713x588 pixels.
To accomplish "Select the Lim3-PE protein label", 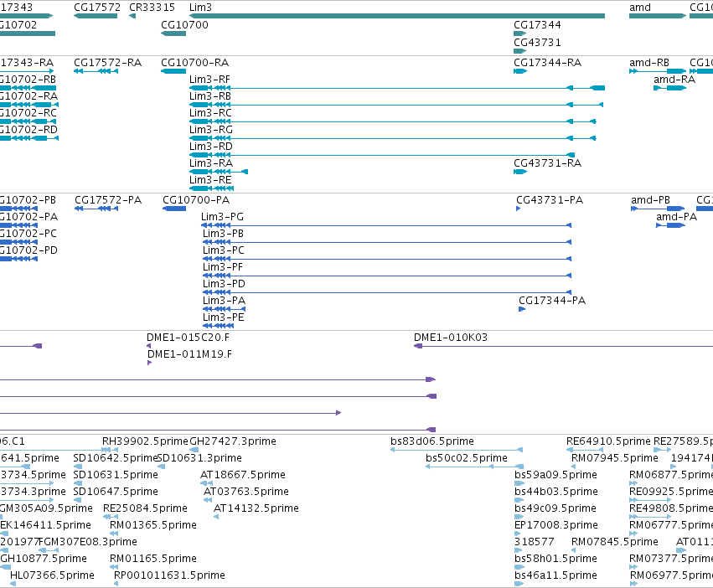I will tap(223, 317).
